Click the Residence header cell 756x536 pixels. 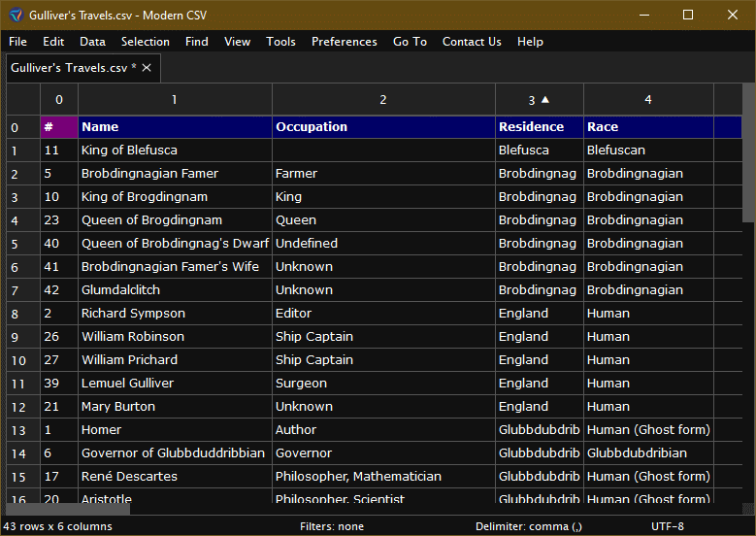540,127
